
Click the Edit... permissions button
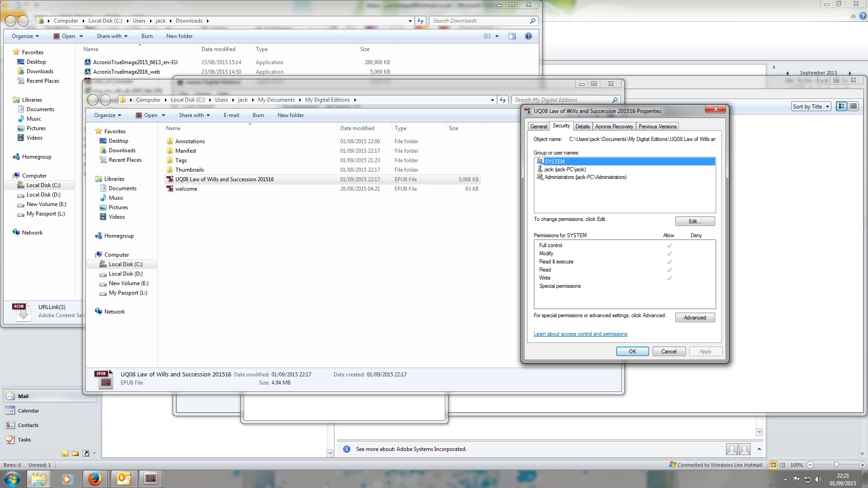695,221
